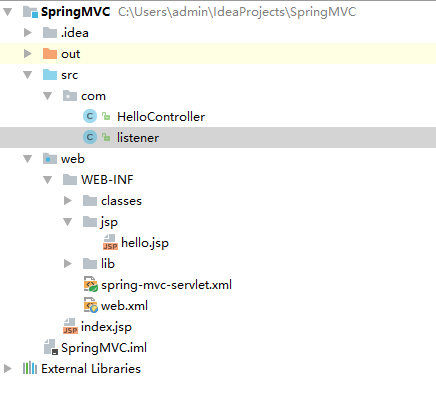
Task: Click the SpringMVC project module icon
Action: tap(30, 12)
